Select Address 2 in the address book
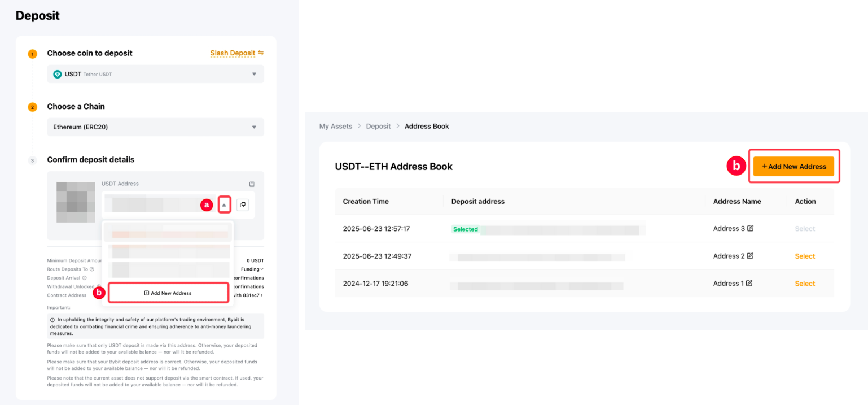Viewport: 868px width, 405px height. coord(804,256)
